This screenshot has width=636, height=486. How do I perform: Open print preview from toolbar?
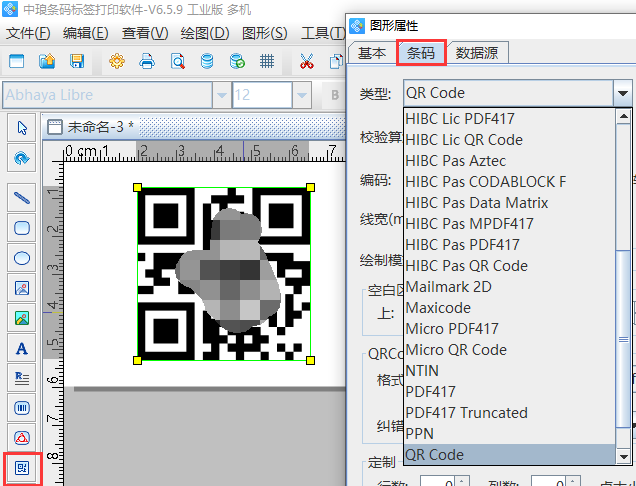pyautogui.click(x=177, y=62)
